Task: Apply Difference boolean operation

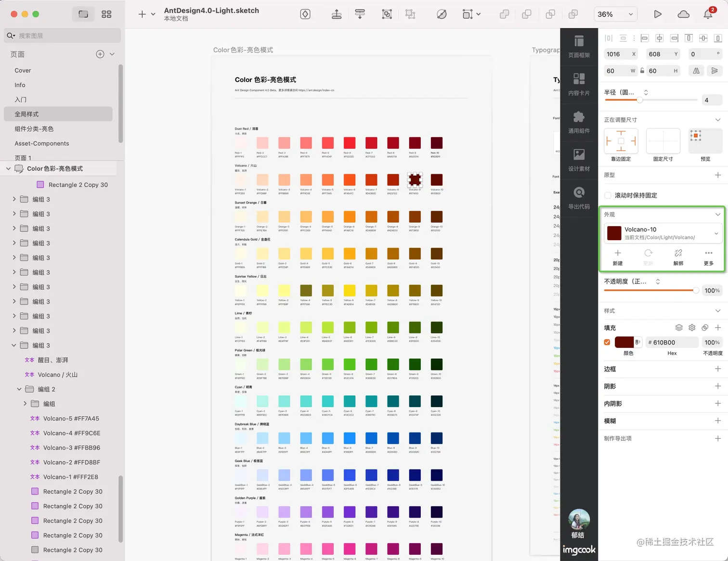Action: pos(573,14)
